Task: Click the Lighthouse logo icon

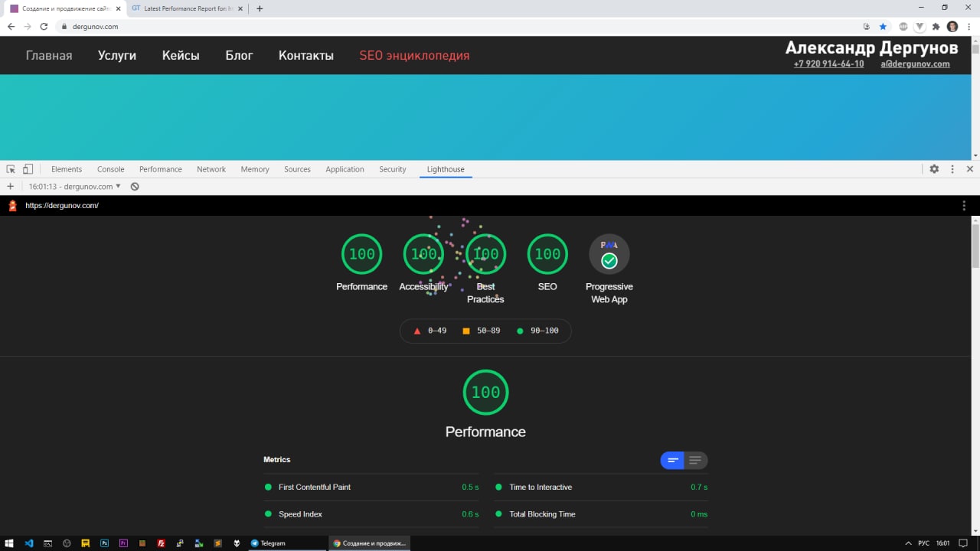Action: pos(12,205)
